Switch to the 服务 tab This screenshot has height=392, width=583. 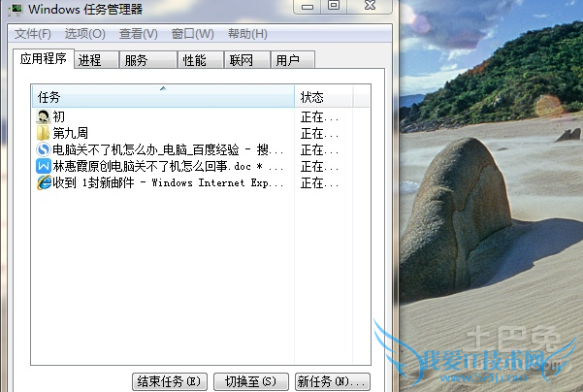(x=148, y=60)
